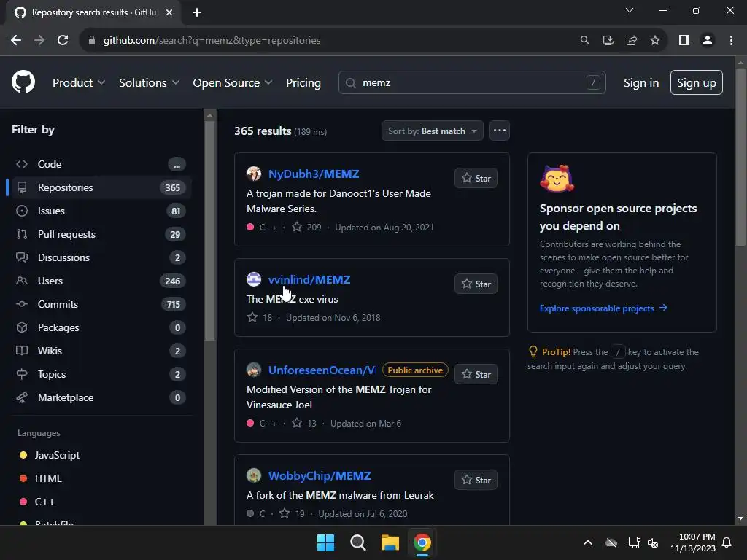747x560 pixels.
Task: Click the muted volume icon in tray
Action: (x=653, y=542)
